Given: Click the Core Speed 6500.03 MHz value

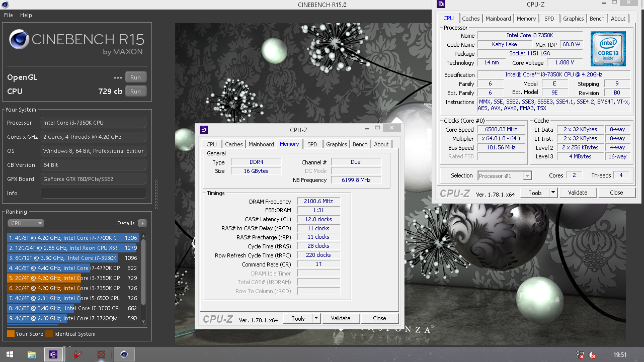Looking at the screenshot, I should pos(501,129).
